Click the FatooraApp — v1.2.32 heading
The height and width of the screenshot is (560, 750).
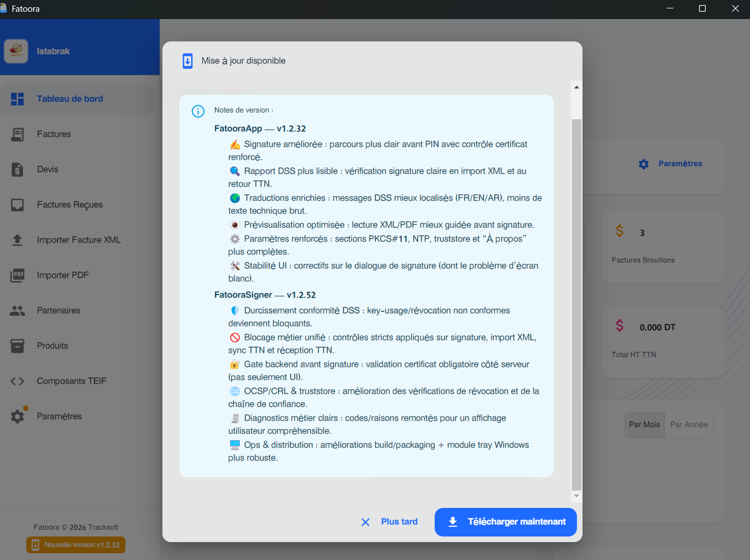260,129
